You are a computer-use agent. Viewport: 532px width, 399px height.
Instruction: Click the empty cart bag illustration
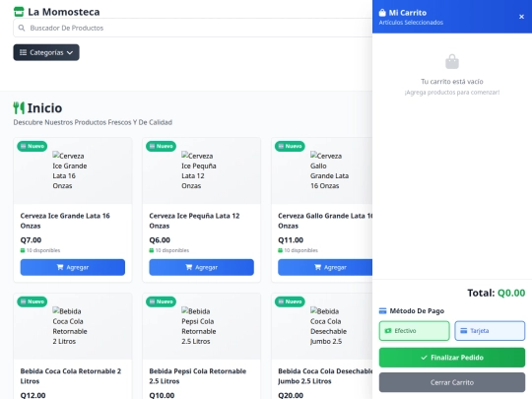pos(452,62)
